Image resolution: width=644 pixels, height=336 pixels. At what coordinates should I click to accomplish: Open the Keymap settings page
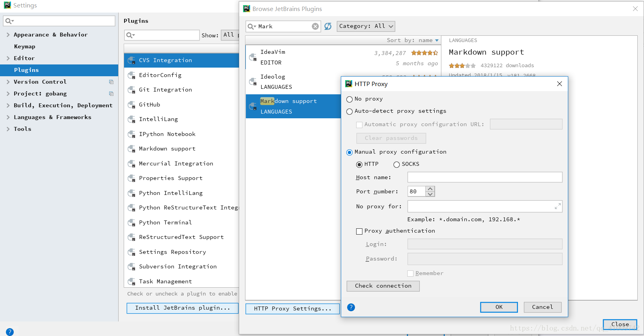point(25,46)
